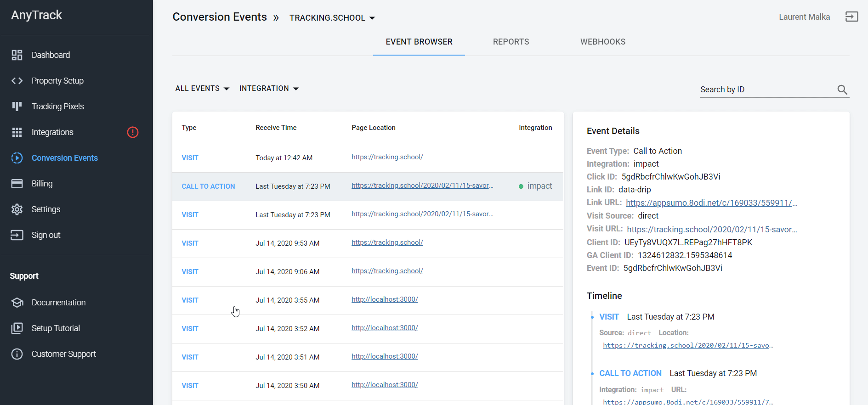Click the red Integrations warning alert icon
Screen dimensions: 868x405
[133, 132]
